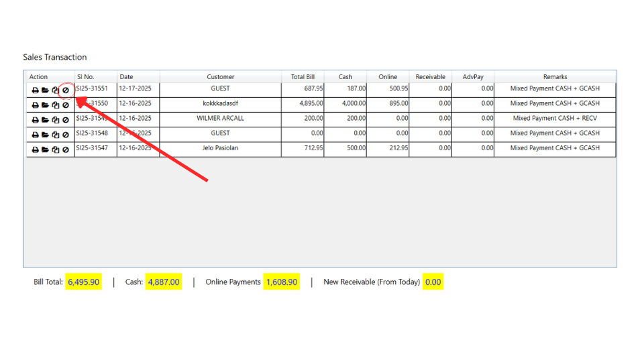Void the WILMER ARCALL transaction
This screenshot has height=362, width=644.
(x=66, y=120)
